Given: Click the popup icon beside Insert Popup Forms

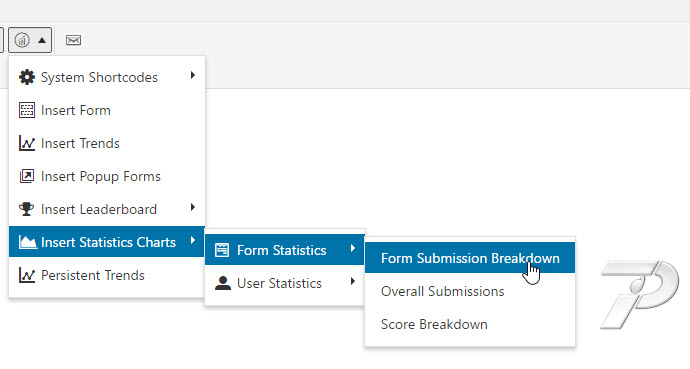Looking at the screenshot, I should click(x=27, y=176).
